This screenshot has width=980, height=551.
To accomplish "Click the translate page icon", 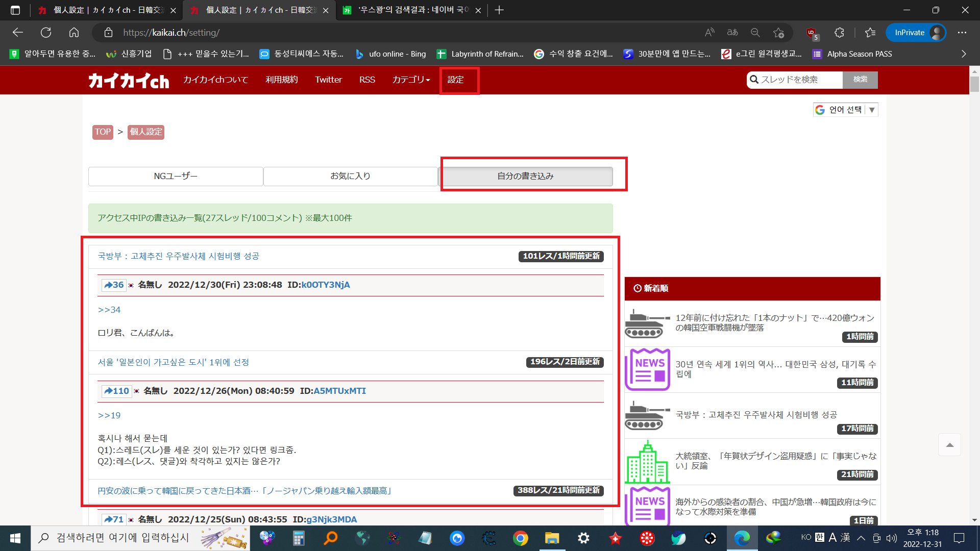I will (732, 33).
